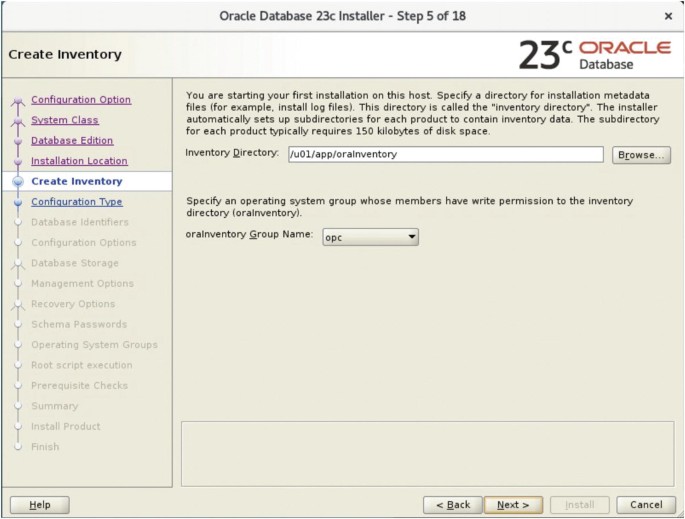Expand the oraInventory Group Name dropdown

click(370, 237)
